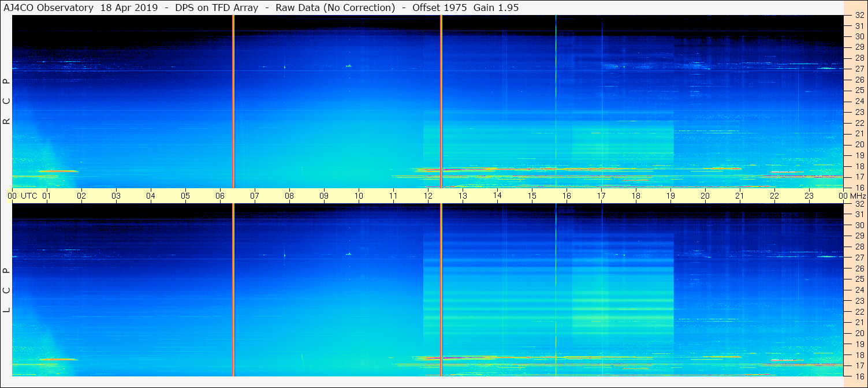
Task: Click the 'Offset 1975' value in title
Action: point(439,8)
